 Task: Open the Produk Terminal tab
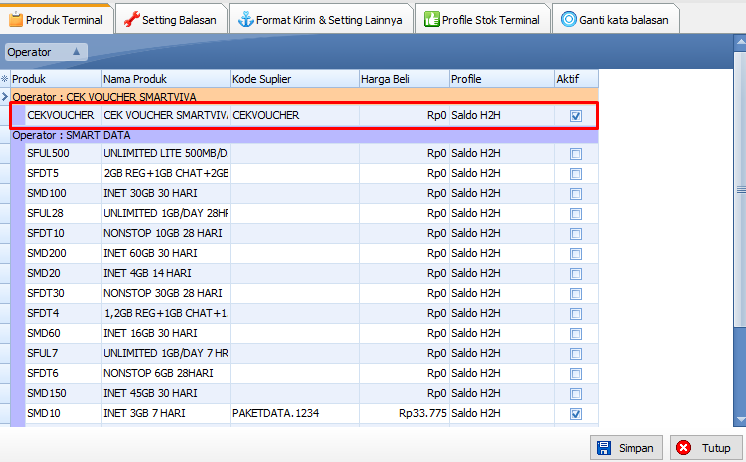57,20
